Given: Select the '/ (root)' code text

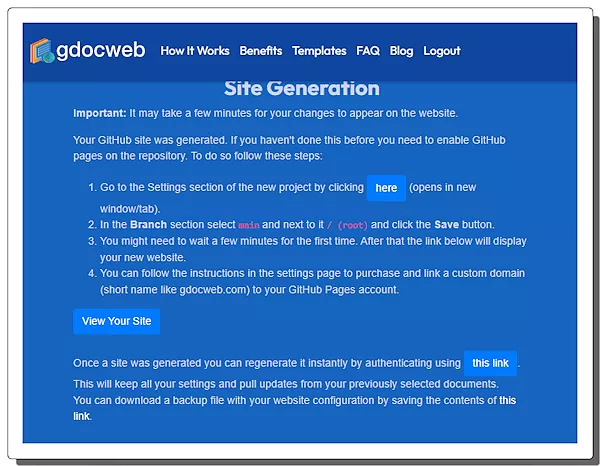Looking at the screenshot, I should (347, 225).
